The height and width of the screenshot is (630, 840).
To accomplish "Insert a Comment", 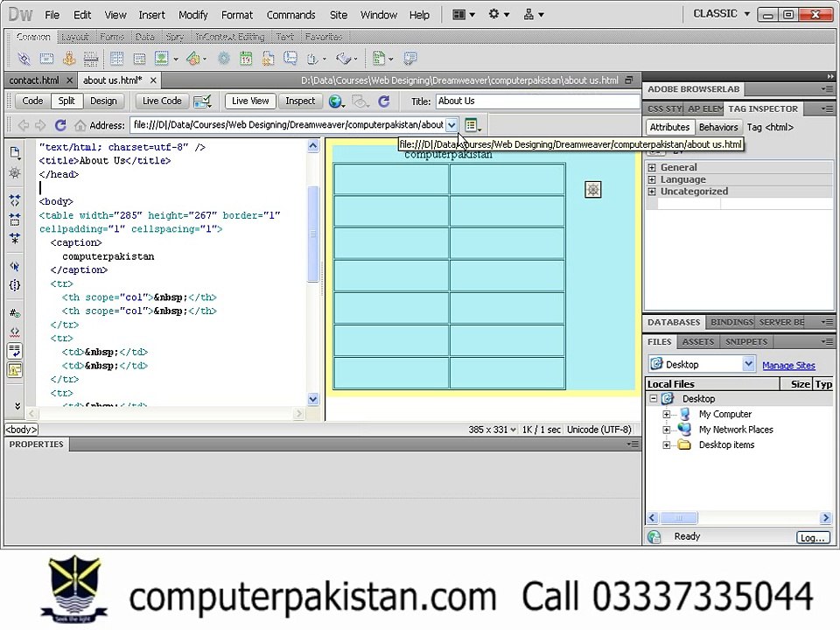I will coord(290,58).
